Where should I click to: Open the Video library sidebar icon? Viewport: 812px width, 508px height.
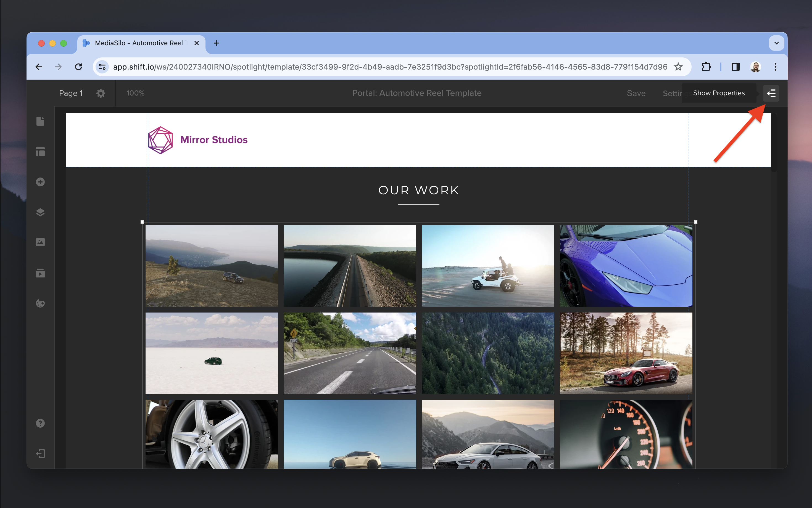[x=40, y=273]
